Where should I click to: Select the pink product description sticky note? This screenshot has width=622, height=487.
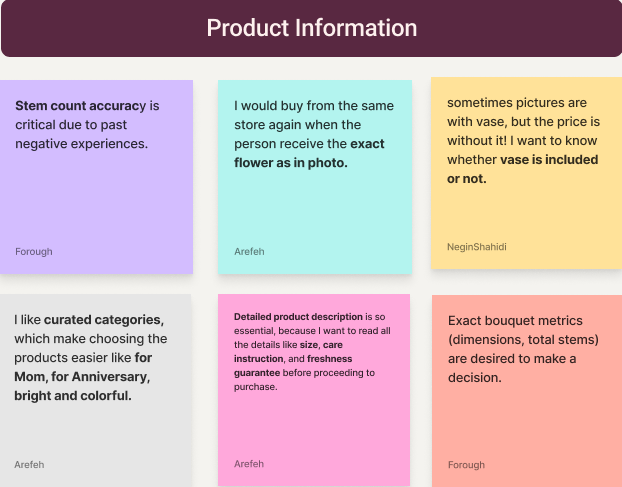click(x=314, y=422)
